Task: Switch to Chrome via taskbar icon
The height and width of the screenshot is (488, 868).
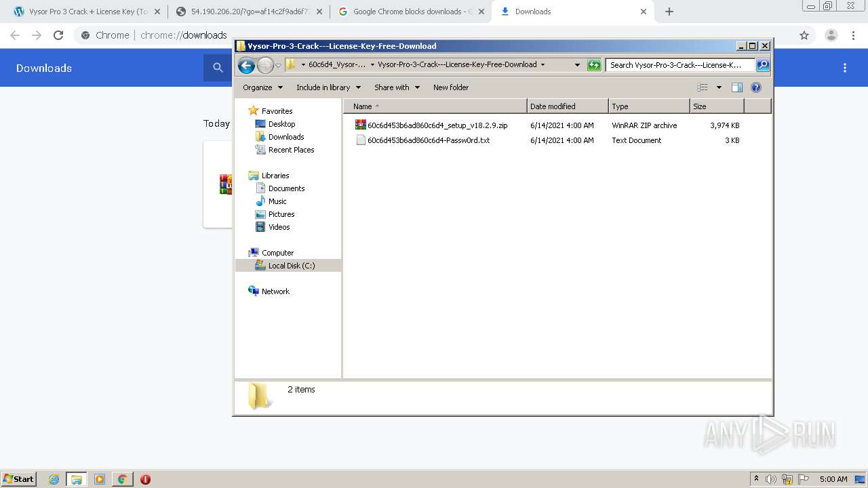Action: pos(122,479)
